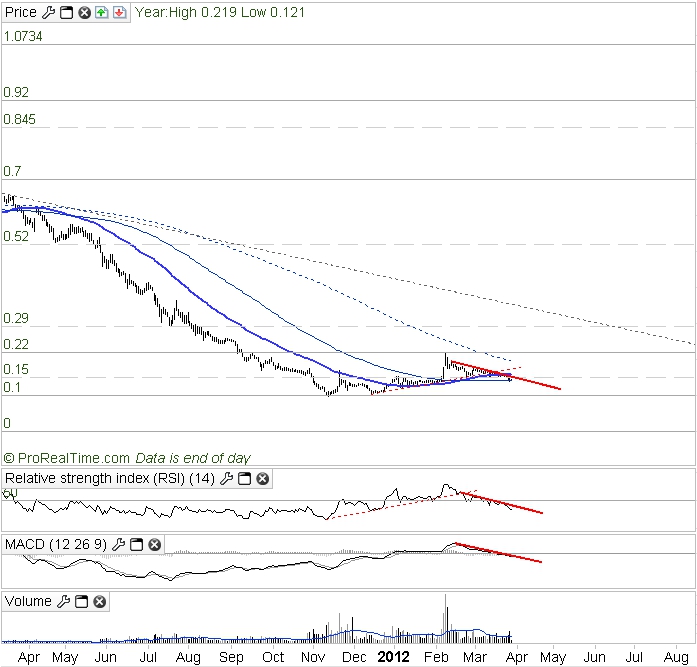Click the 0.7 price level label
The height and width of the screenshot is (667, 697).
[12, 172]
